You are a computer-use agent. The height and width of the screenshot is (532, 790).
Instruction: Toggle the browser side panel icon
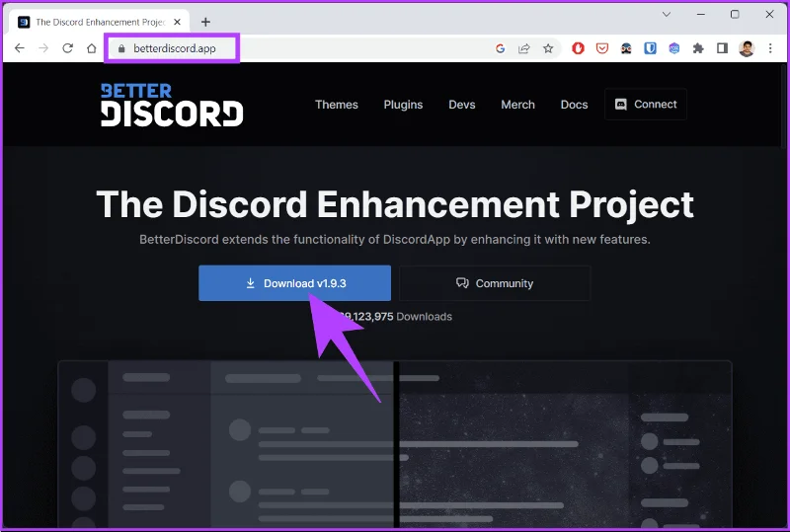coord(722,48)
